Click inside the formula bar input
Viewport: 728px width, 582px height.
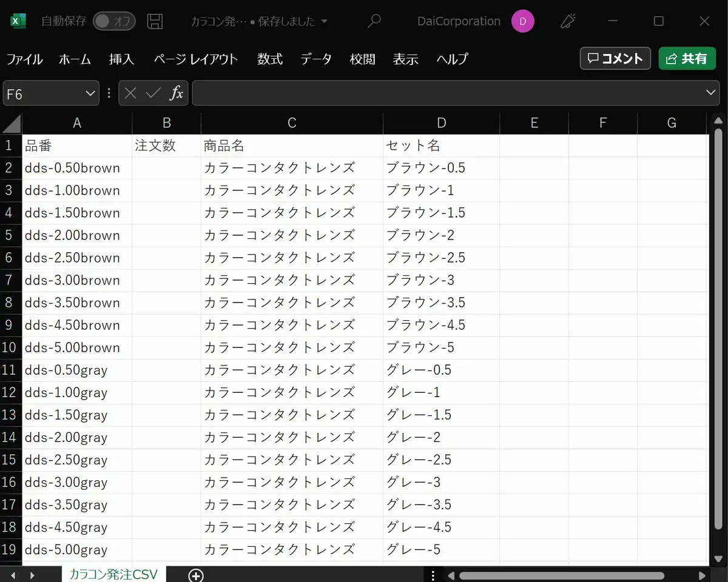[448, 93]
